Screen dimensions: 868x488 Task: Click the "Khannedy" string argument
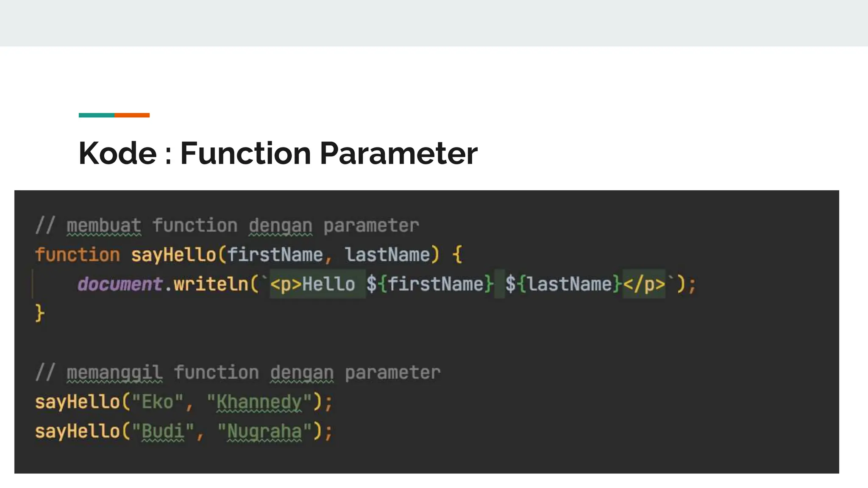pos(259,402)
